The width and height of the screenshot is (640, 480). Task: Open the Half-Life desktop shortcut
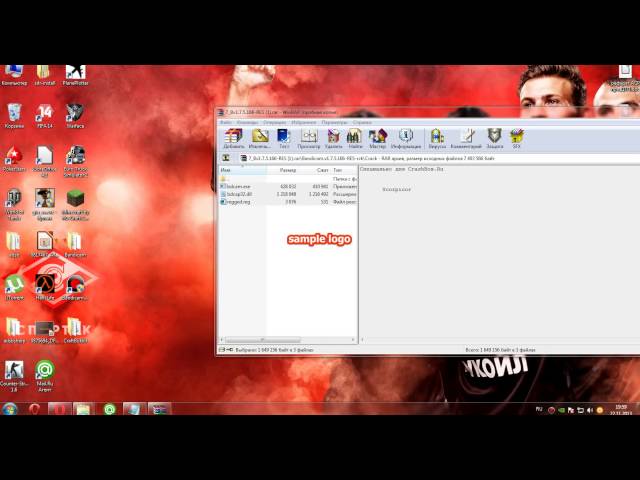(x=44, y=288)
